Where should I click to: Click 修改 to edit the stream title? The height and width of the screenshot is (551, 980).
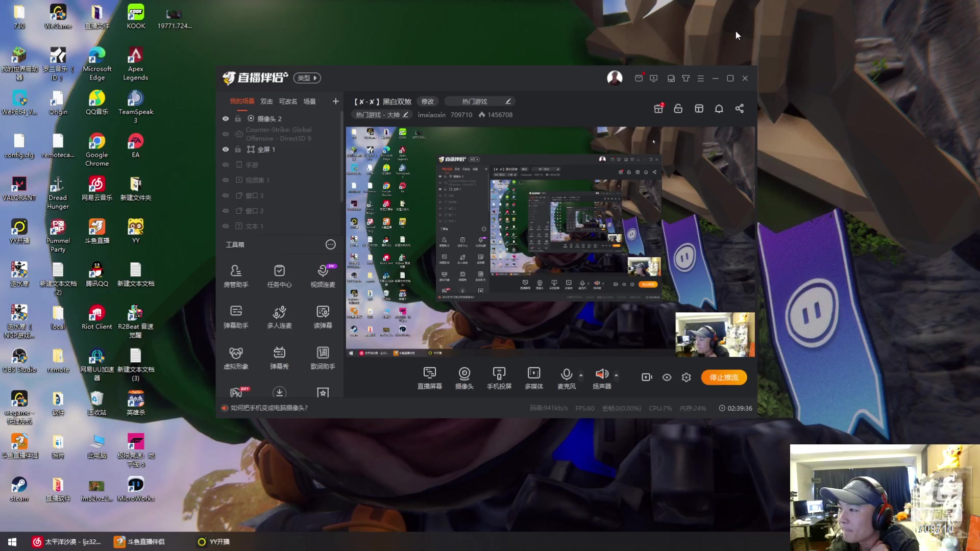428,102
